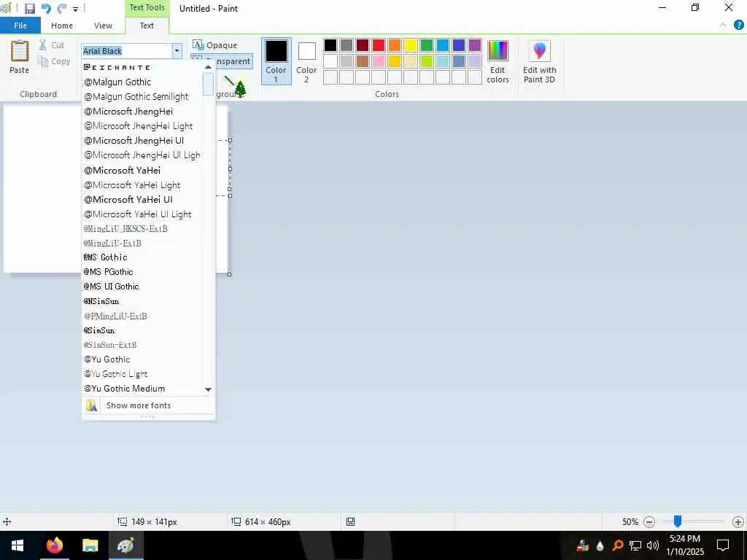
Task: Collapse the ribbon with the chevron
Action: point(723,26)
